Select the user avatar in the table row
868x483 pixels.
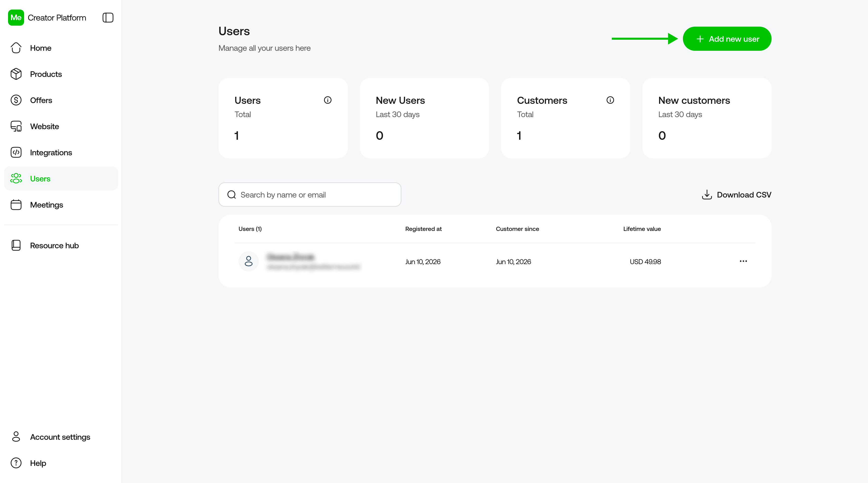pyautogui.click(x=248, y=261)
